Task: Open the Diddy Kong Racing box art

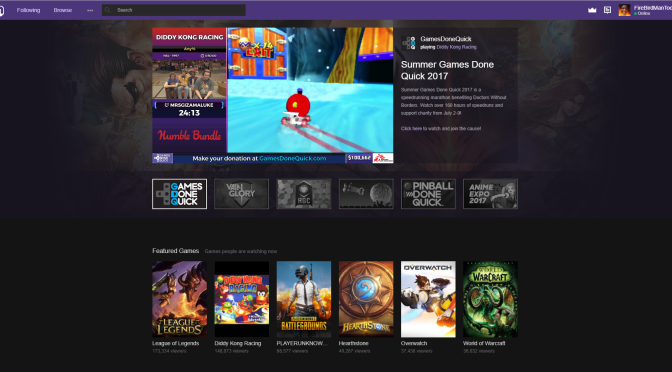Action: click(x=242, y=299)
